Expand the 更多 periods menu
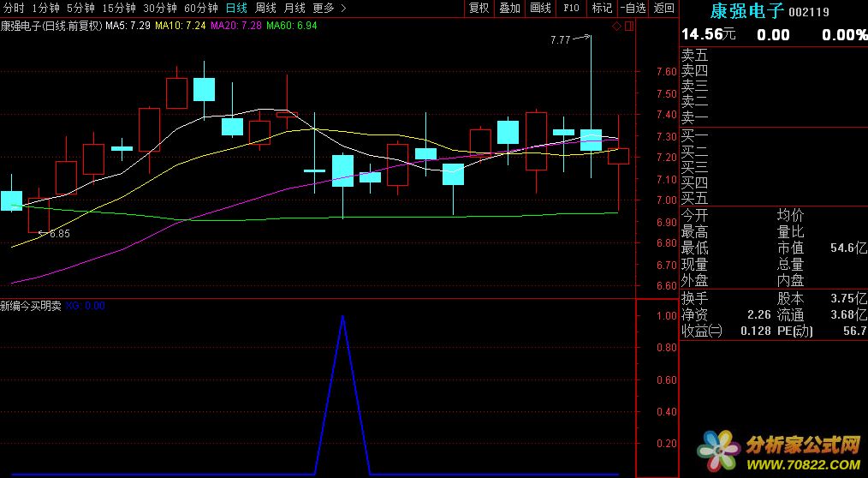This screenshot has height=478, width=868. [330, 8]
